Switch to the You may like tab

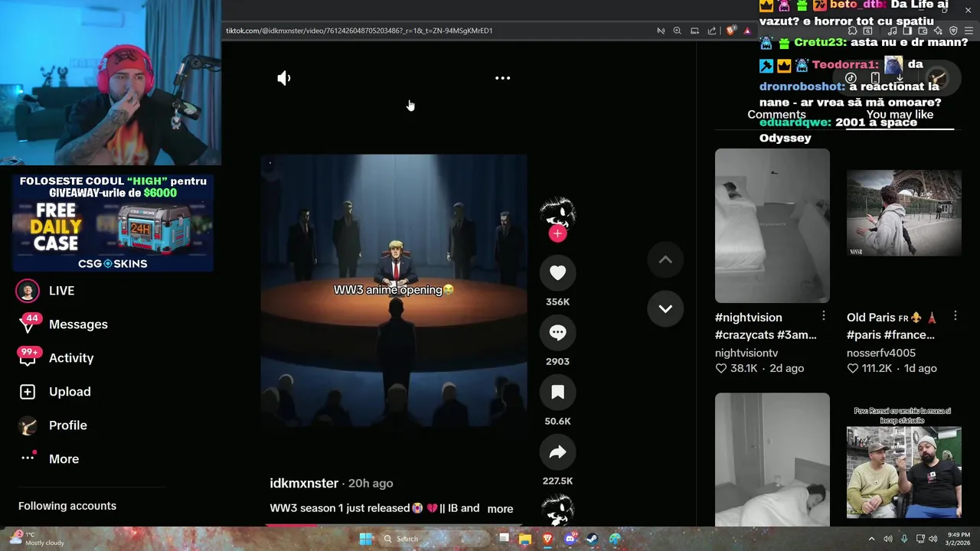click(x=900, y=115)
